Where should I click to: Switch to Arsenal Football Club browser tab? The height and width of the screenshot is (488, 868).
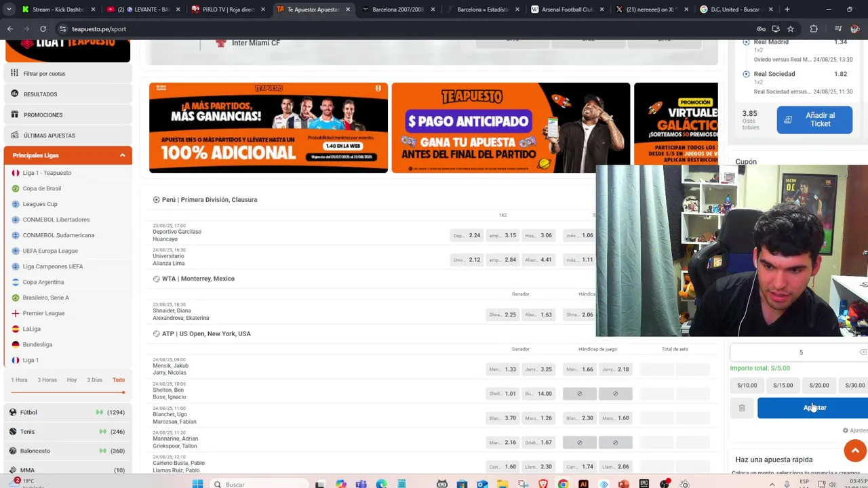pos(566,9)
